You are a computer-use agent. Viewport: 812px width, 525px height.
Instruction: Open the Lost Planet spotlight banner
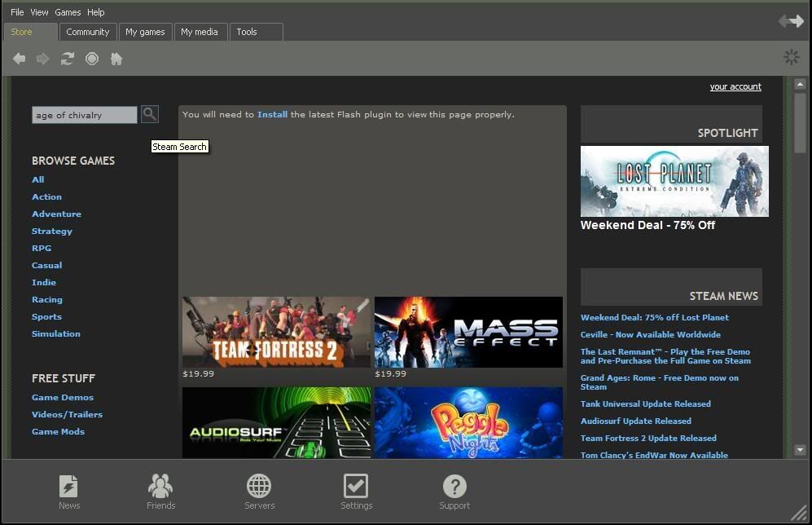click(674, 181)
